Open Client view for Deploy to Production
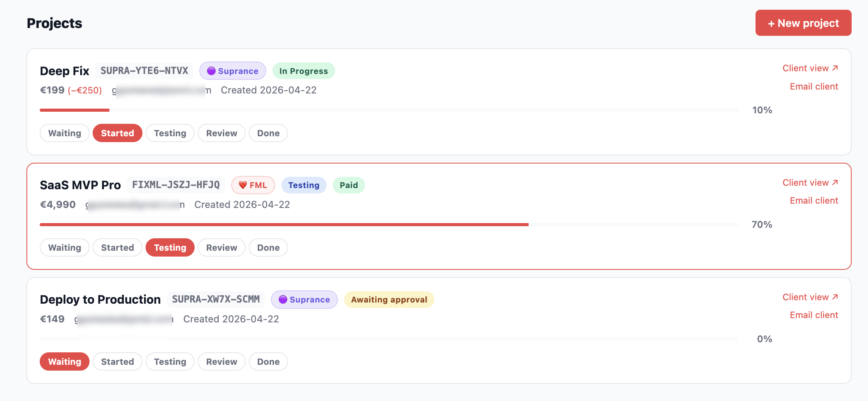Image resolution: width=868 pixels, height=401 pixels. tap(810, 297)
